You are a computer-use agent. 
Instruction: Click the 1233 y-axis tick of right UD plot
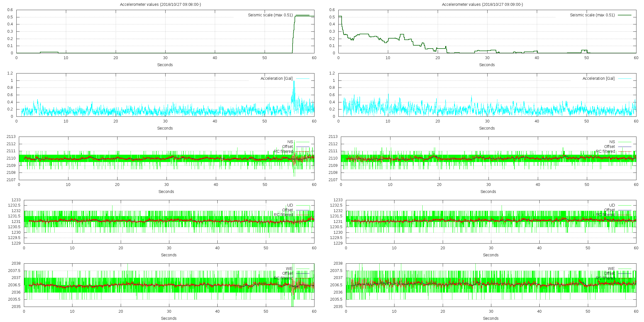(338, 200)
